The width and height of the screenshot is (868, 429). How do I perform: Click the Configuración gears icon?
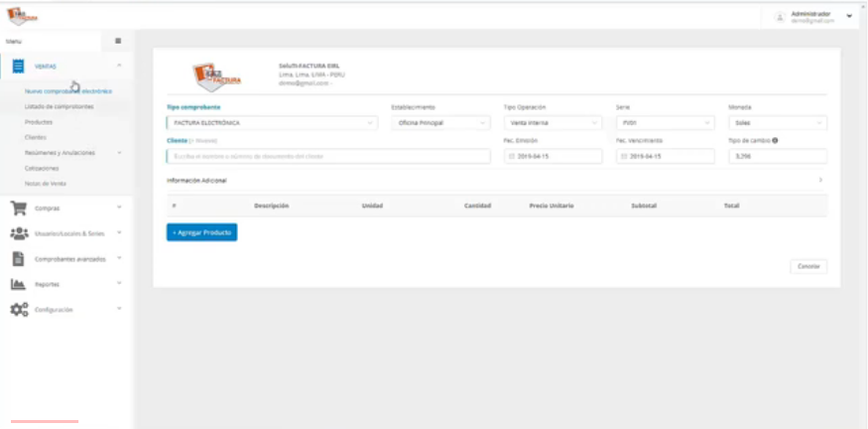click(18, 310)
